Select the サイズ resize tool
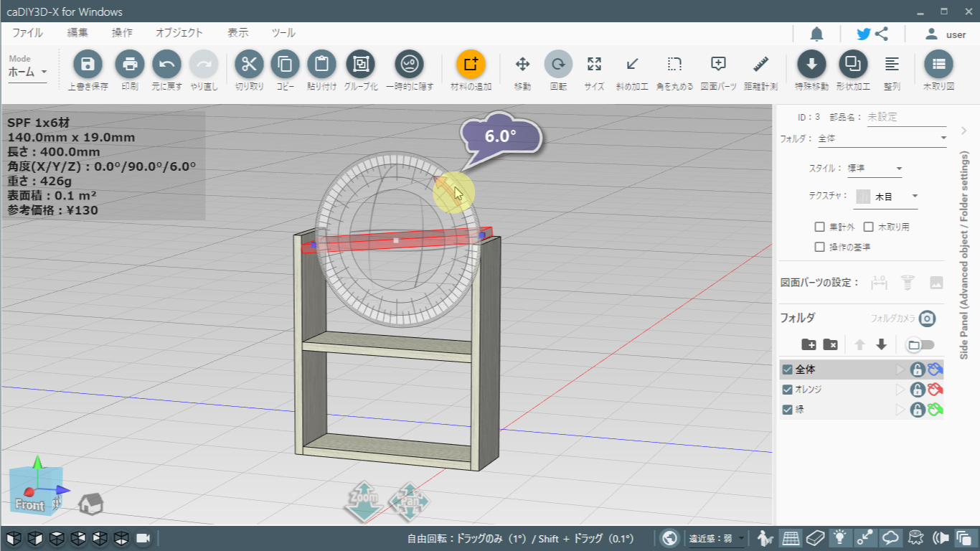 coord(594,65)
